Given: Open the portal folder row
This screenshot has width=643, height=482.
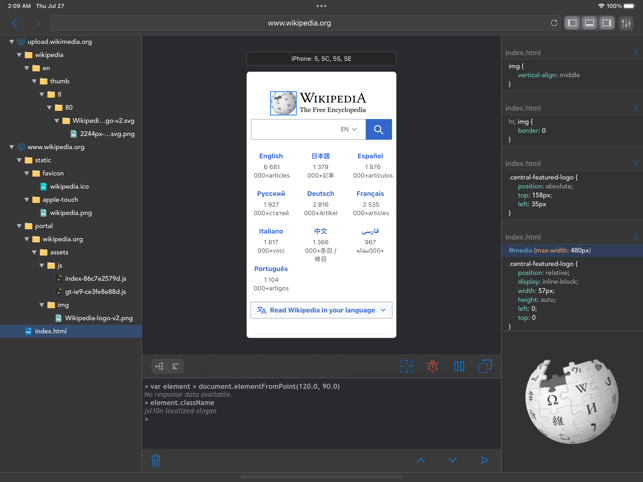Looking at the screenshot, I should coord(71,226).
